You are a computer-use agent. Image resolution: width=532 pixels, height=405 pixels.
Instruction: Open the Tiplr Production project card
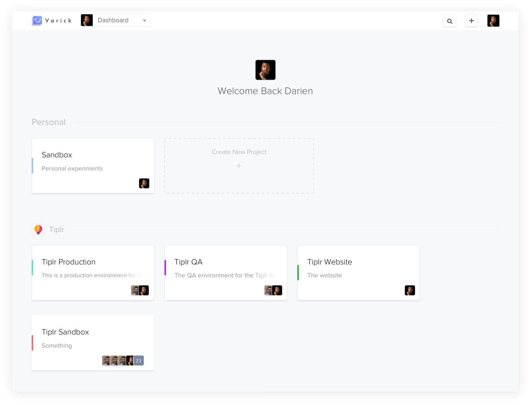point(93,272)
